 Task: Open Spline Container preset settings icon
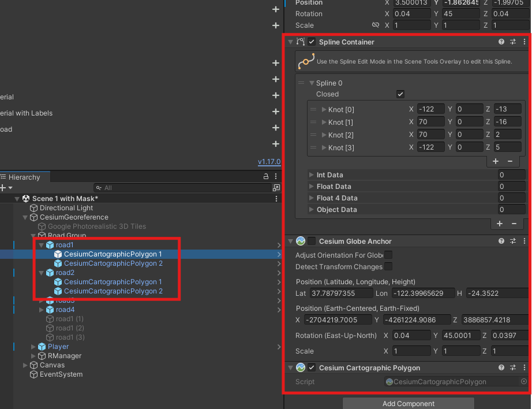tap(512, 42)
